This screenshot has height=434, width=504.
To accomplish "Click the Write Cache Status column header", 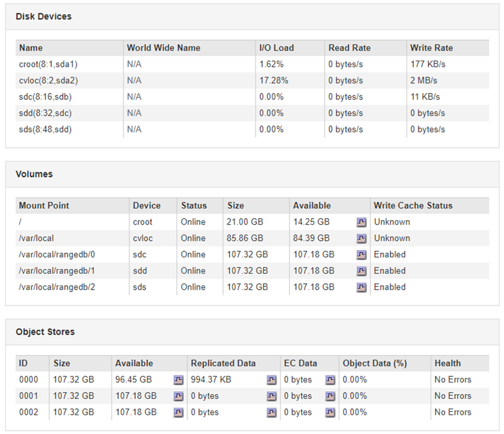I will 413,205.
